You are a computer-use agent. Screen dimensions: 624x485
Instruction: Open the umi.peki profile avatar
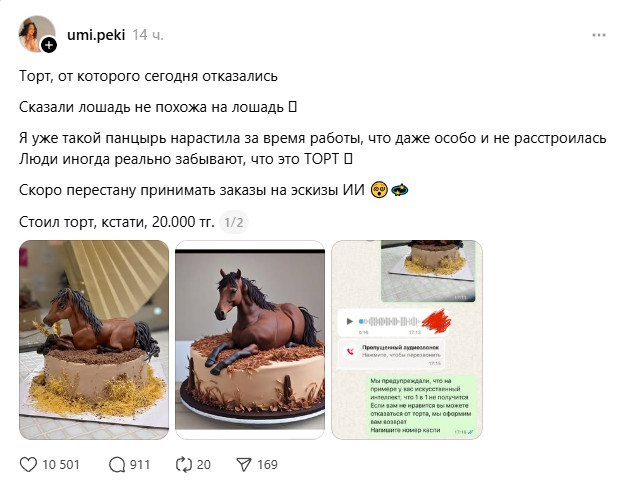click(36, 33)
